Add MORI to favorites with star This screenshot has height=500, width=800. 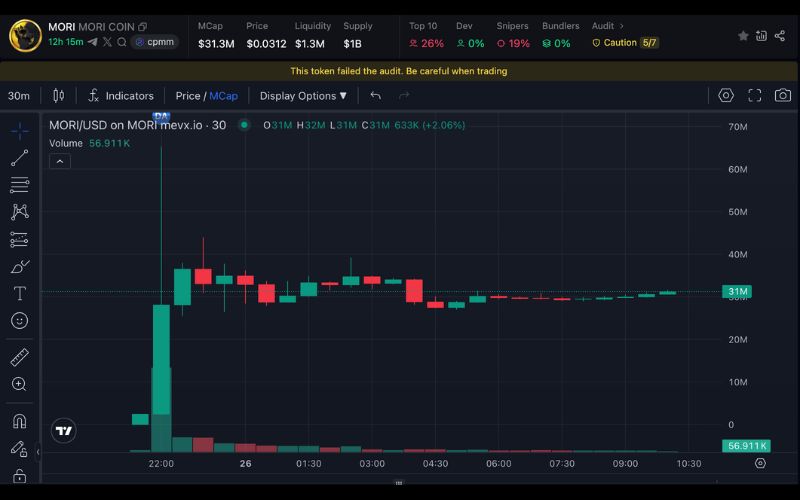pyautogui.click(x=743, y=36)
